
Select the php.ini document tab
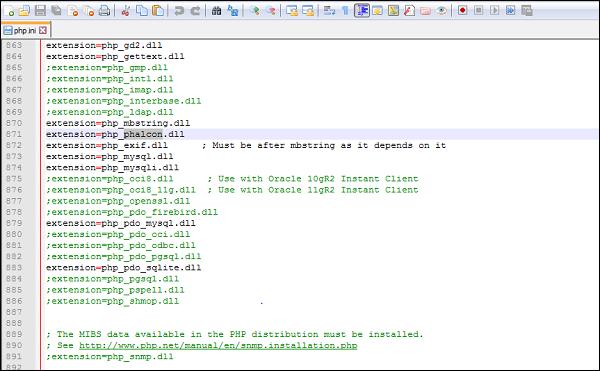[25, 30]
